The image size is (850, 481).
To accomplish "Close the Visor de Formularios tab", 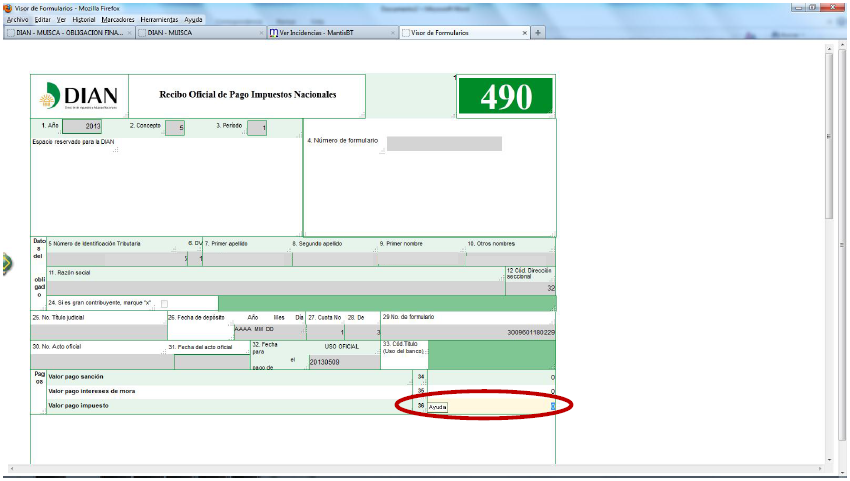I will (x=524, y=33).
